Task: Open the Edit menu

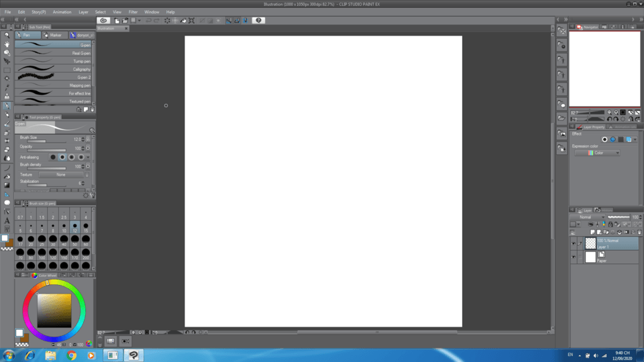Action: point(21,12)
